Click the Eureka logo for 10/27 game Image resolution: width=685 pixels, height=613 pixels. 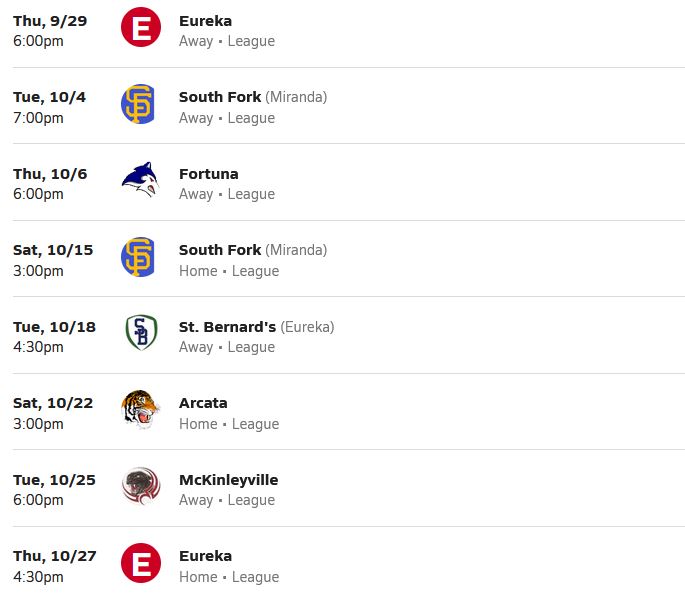(x=141, y=563)
